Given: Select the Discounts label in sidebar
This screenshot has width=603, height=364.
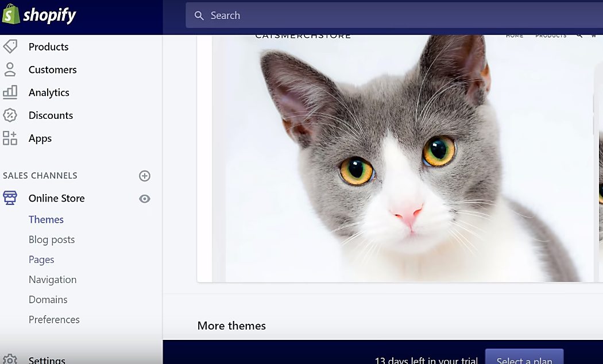Looking at the screenshot, I should [x=51, y=115].
